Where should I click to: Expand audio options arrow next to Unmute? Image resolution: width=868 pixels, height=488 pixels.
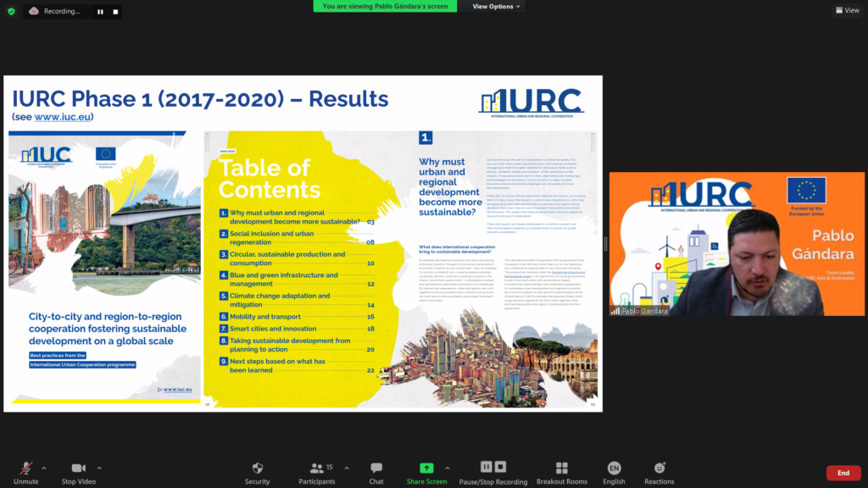point(44,468)
